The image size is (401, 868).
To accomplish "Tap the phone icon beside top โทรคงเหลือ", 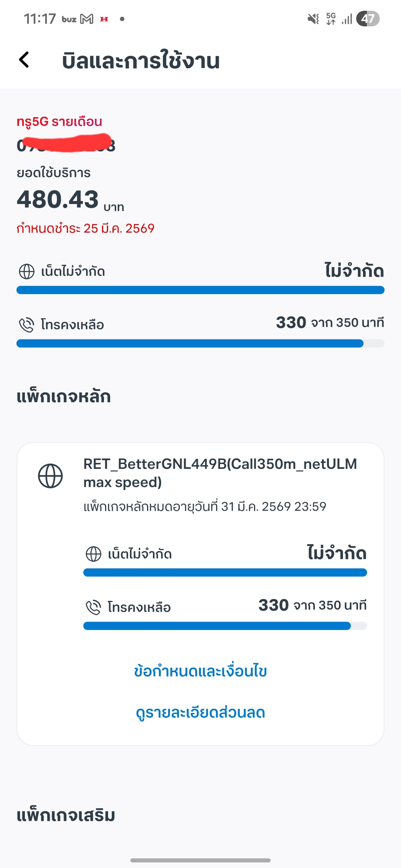I will pyautogui.click(x=27, y=325).
